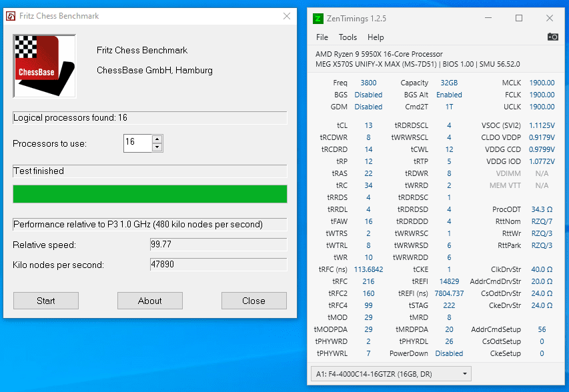
Task: Click the RttNom value RZQ/7
Action: (x=542, y=221)
